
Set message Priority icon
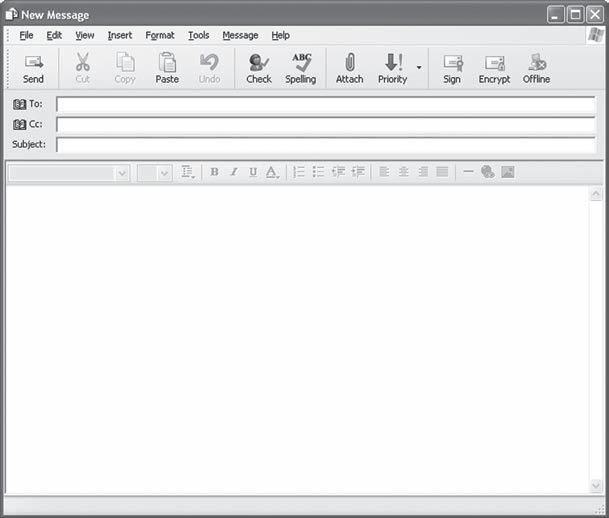[393, 62]
